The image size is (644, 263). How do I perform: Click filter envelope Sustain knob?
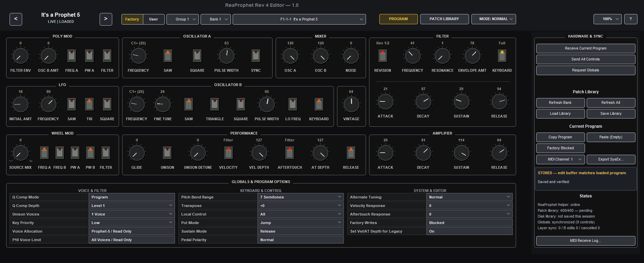tap(461, 102)
